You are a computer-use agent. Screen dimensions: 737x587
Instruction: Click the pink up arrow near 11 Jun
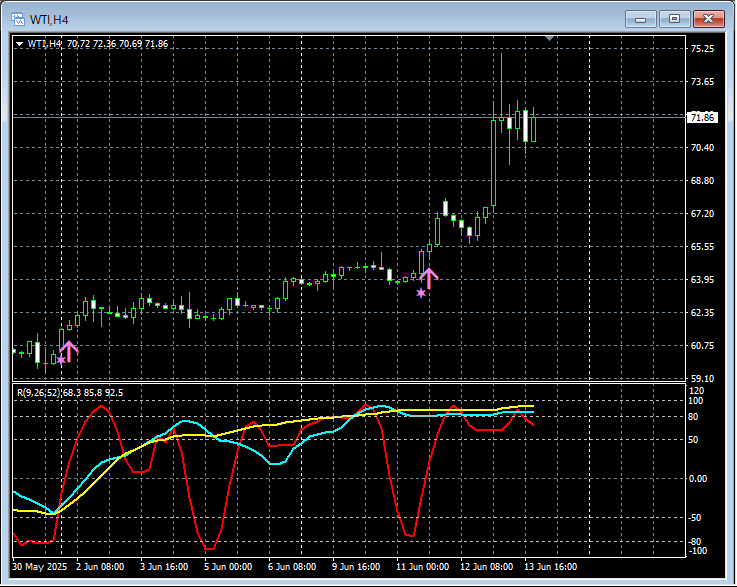point(429,277)
